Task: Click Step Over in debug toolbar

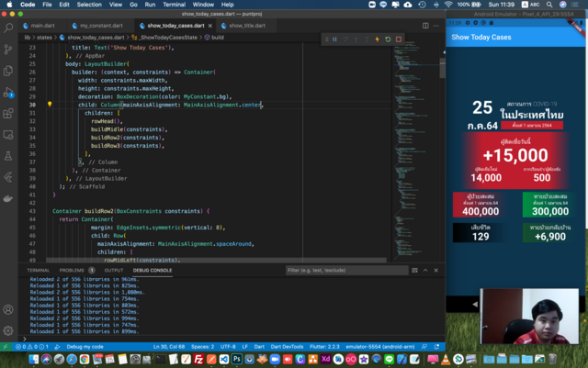Action: pyautogui.click(x=345, y=39)
